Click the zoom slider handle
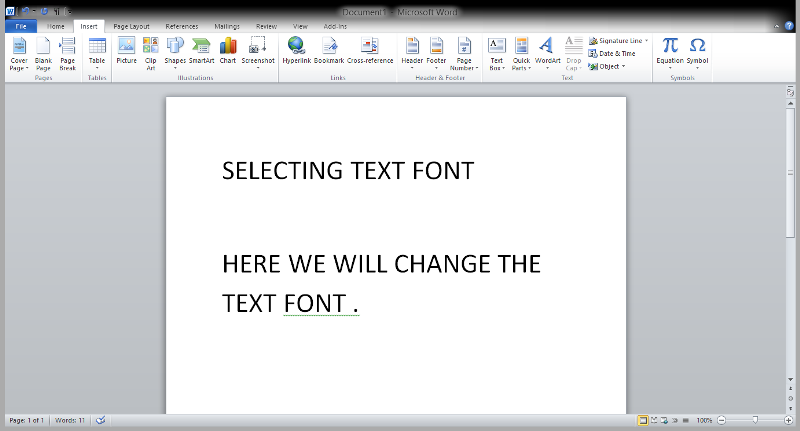 point(755,420)
